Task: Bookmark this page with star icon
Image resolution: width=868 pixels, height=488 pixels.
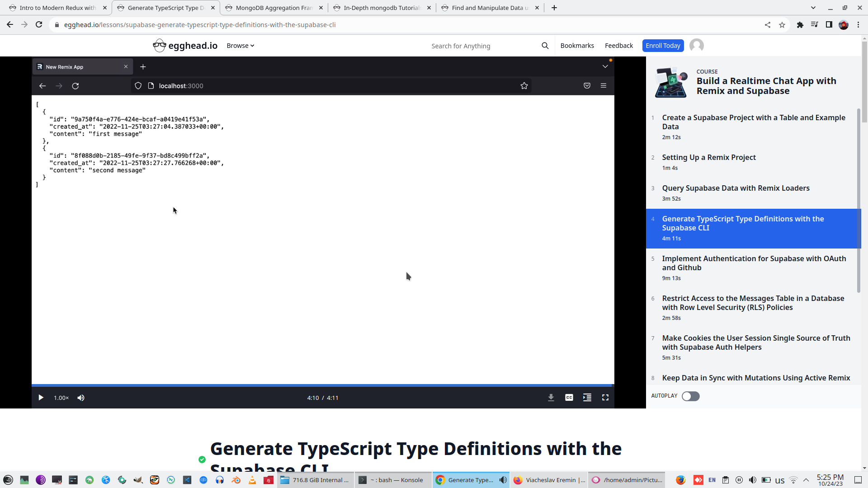Action: tap(782, 25)
